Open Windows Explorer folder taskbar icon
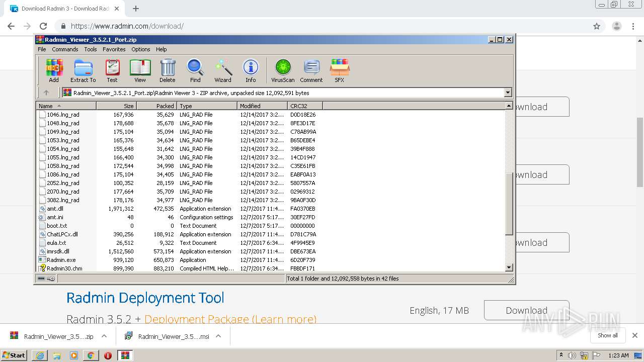 click(57, 355)
